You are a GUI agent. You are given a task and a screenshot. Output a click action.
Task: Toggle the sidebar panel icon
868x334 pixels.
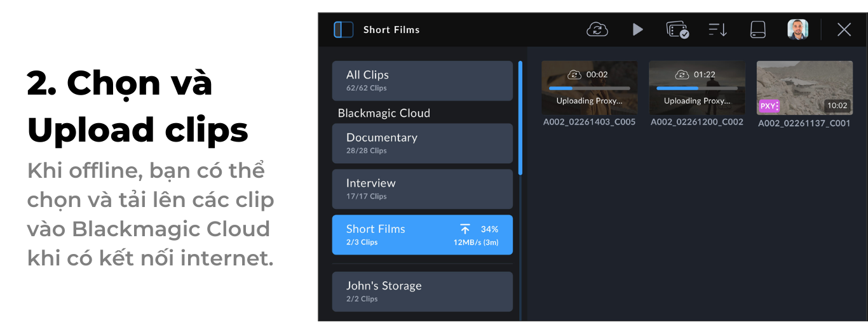(344, 30)
